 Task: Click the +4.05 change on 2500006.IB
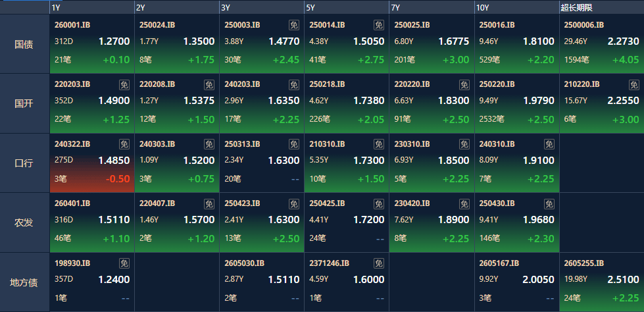point(624,60)
